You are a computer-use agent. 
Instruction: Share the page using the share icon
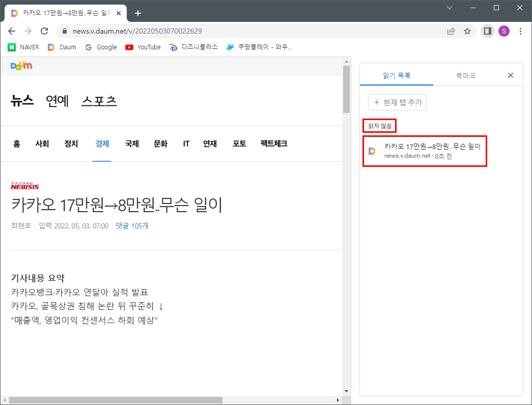tap(451, 31)
